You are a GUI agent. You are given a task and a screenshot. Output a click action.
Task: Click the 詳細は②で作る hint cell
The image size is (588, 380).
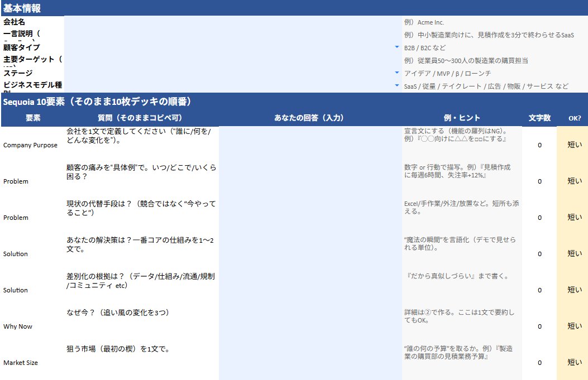(462, 326)
